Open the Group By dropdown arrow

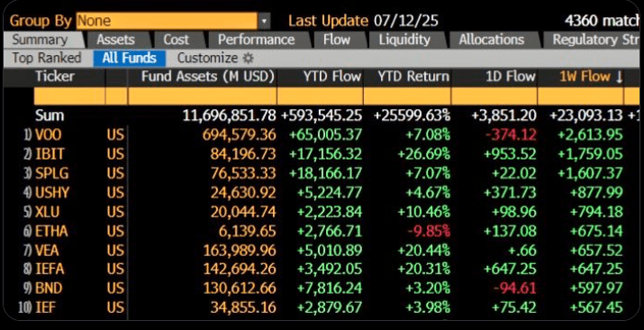[265, 21]
